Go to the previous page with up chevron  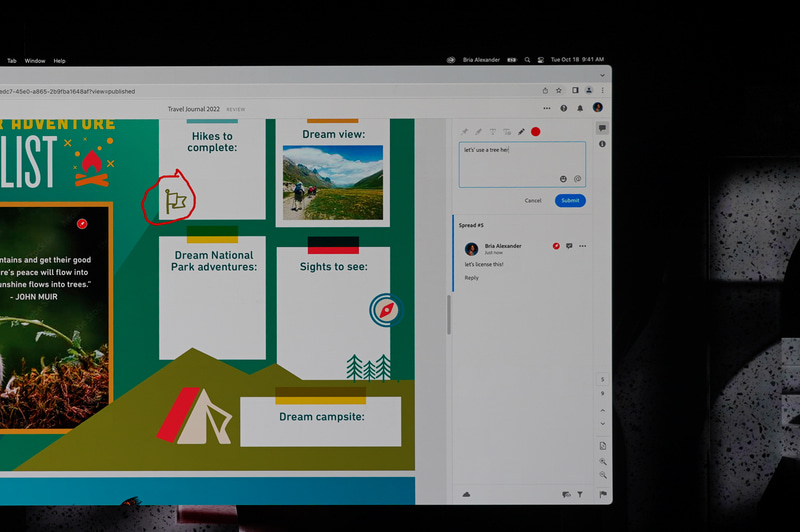tap(603, 410)
